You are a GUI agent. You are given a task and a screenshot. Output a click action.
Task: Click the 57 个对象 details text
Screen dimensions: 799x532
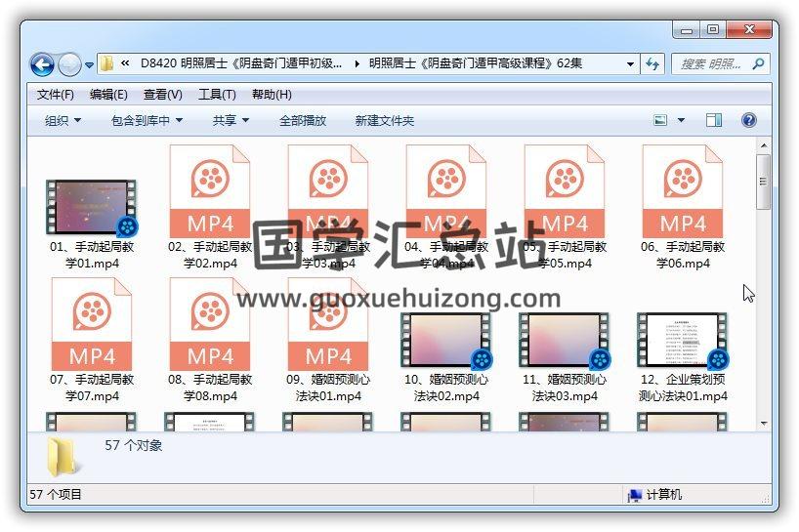coord(134,446)
